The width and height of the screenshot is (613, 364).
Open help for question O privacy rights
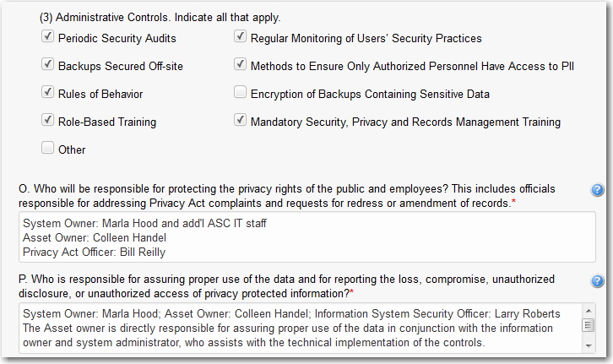(x=598, y=190)
